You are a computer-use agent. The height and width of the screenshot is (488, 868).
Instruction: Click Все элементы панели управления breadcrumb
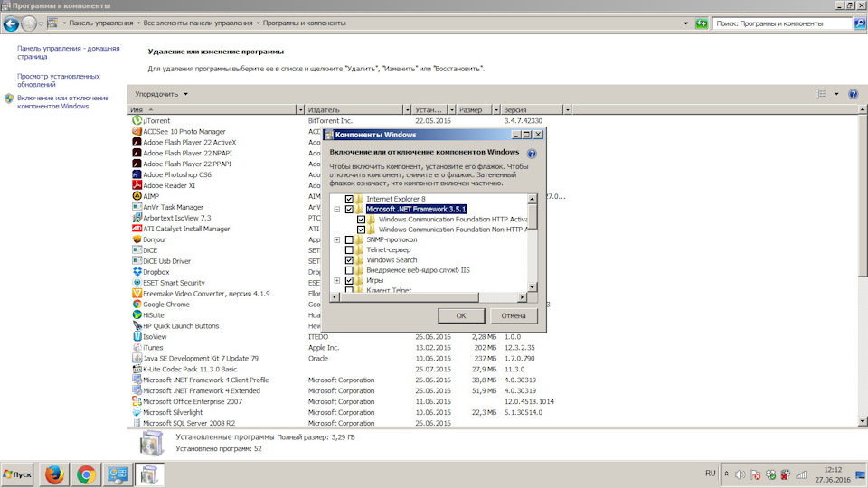pos(198,23)
